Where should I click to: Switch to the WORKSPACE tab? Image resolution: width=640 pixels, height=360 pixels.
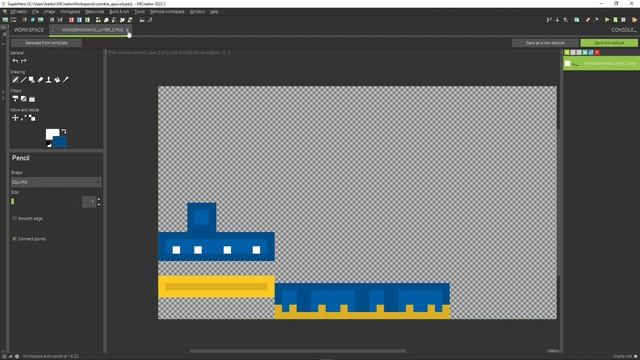coord(29,30)
